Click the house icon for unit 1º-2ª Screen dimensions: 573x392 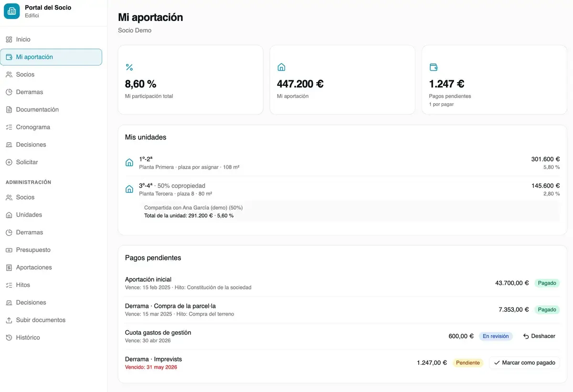tap(129, 162)
